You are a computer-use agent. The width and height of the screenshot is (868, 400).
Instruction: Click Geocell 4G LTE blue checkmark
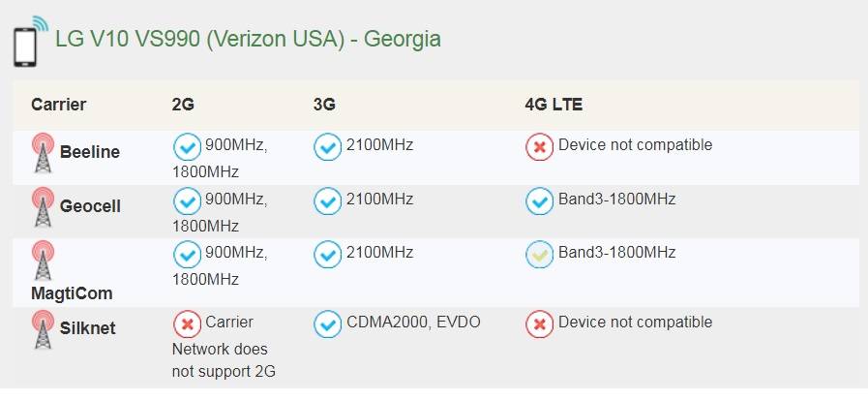[x=539, y=200]
